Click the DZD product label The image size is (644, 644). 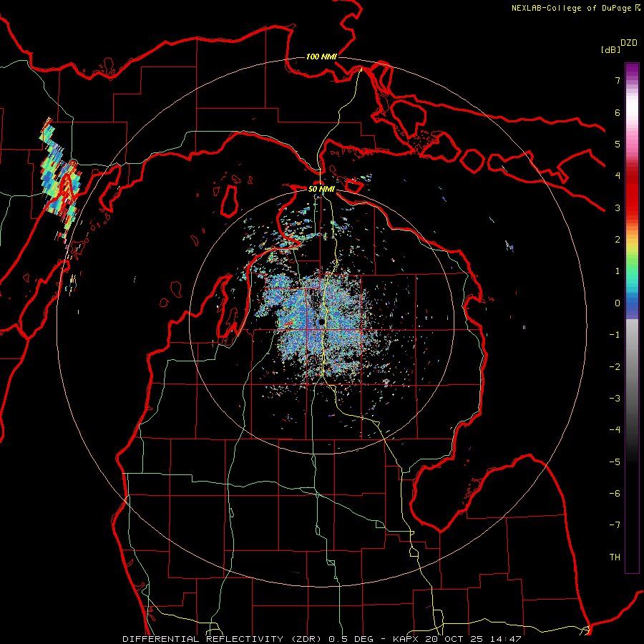629,43
